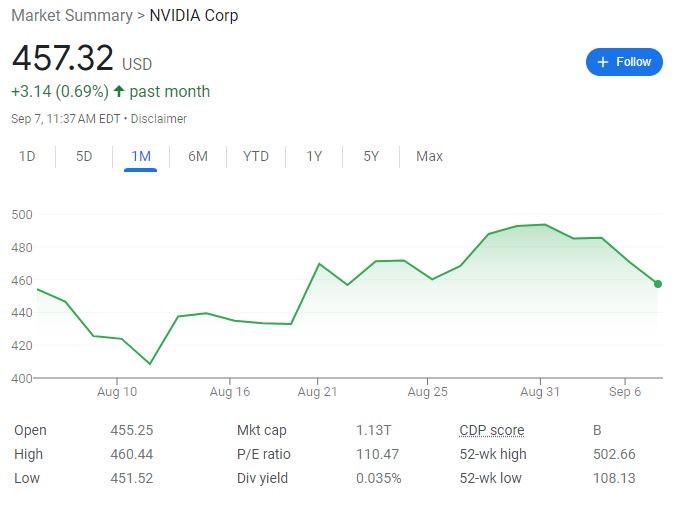Click the Follow button
687x506 pixels.
(624, 62)
